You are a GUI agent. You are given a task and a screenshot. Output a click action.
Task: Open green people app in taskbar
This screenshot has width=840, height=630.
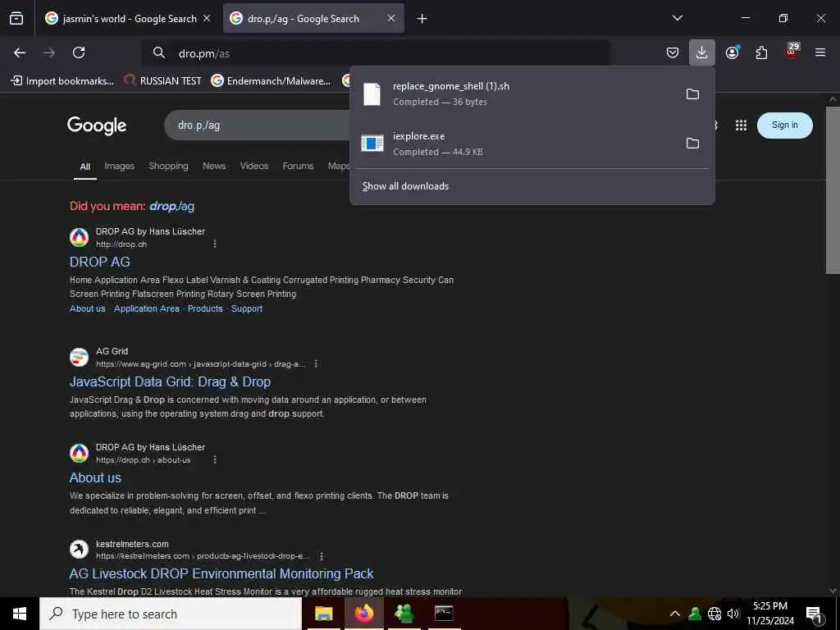pos(404,614)
